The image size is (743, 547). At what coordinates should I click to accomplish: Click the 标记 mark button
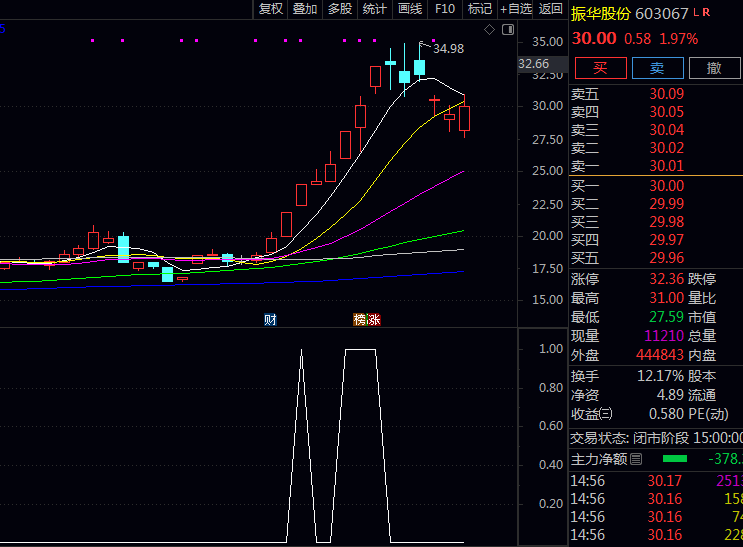[x=480, y=9]
